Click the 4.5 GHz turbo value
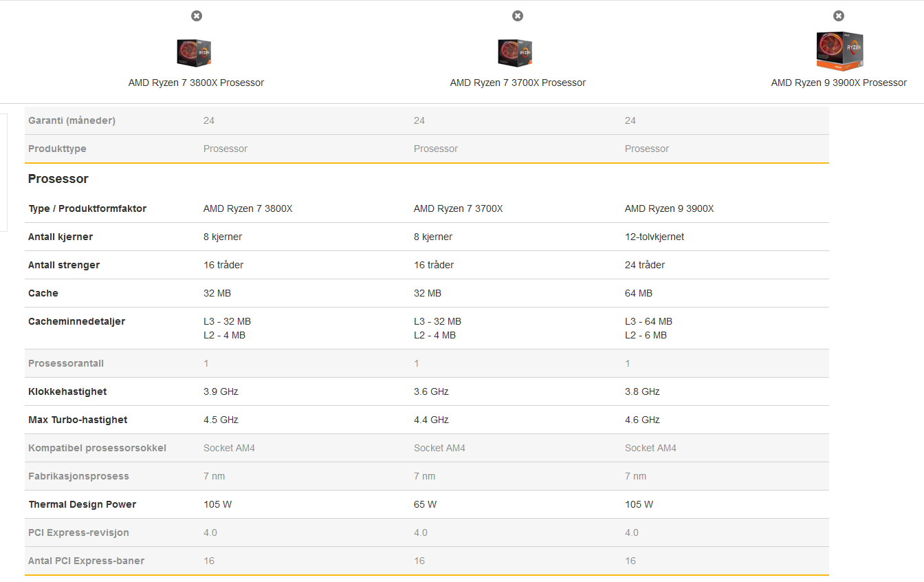The width and height of the screenshot is (924, 582). click(221, 420)
